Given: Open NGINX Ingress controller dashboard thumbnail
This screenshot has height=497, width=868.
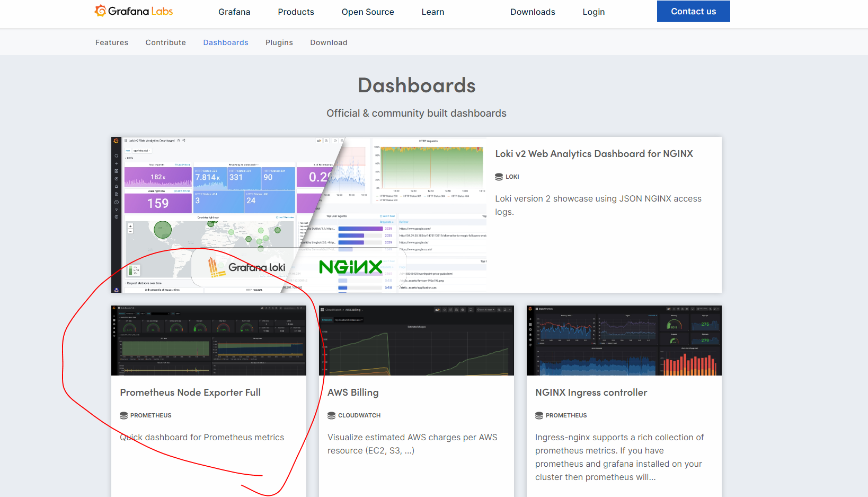Looking at the screenshot, I should pos(624,341).
